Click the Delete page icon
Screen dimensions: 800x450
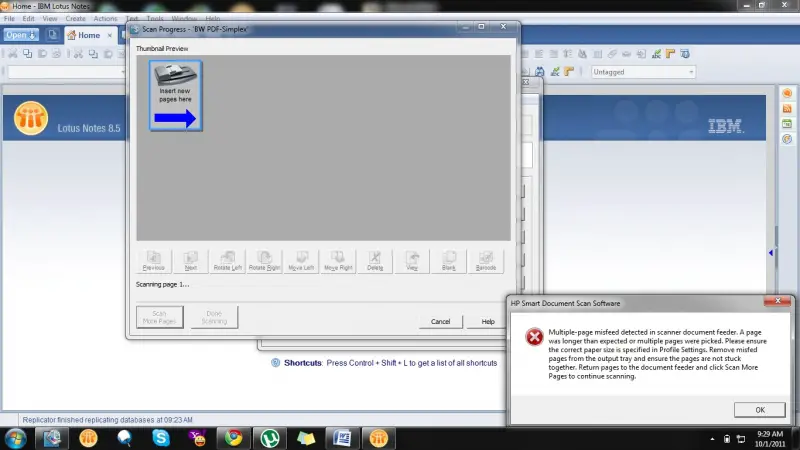pyautogui.click(x=375, y=261)
